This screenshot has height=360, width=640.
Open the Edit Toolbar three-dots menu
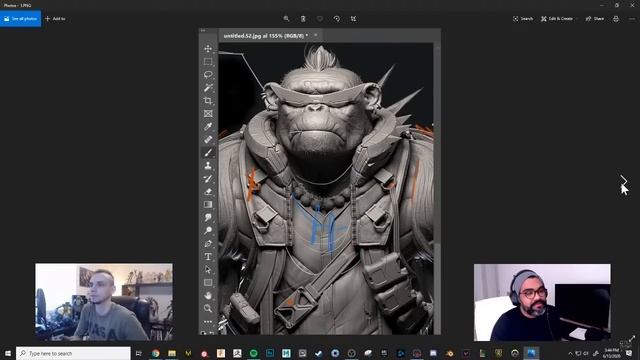tap(208, 322)
